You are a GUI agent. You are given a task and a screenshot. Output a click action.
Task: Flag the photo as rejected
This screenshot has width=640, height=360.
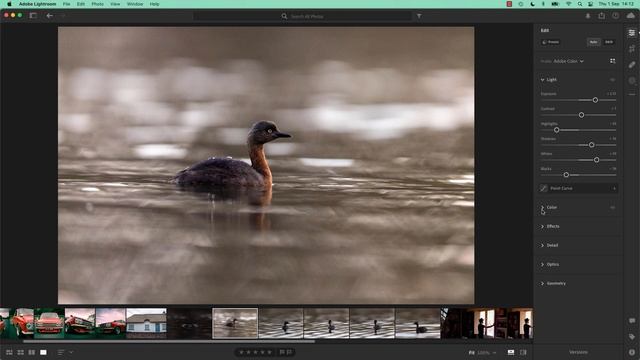(x=289, y=352)
